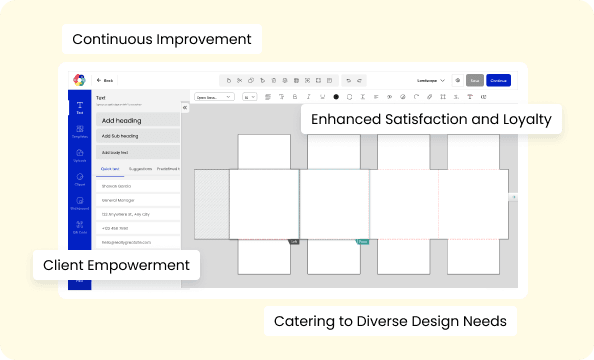Select the hatched glue flap panel
This screenshot has width=594, height=360.
coord(212,204)
